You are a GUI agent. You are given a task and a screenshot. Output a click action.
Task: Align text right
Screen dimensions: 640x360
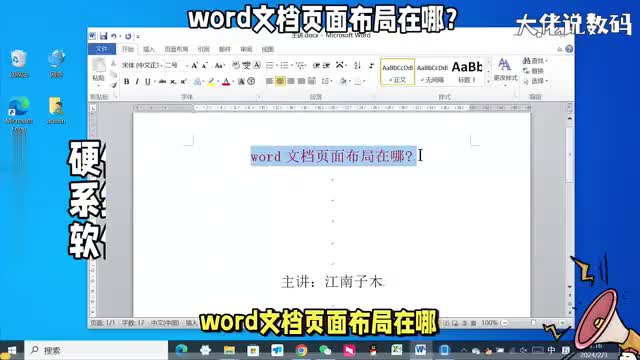[x=291, y=82]
